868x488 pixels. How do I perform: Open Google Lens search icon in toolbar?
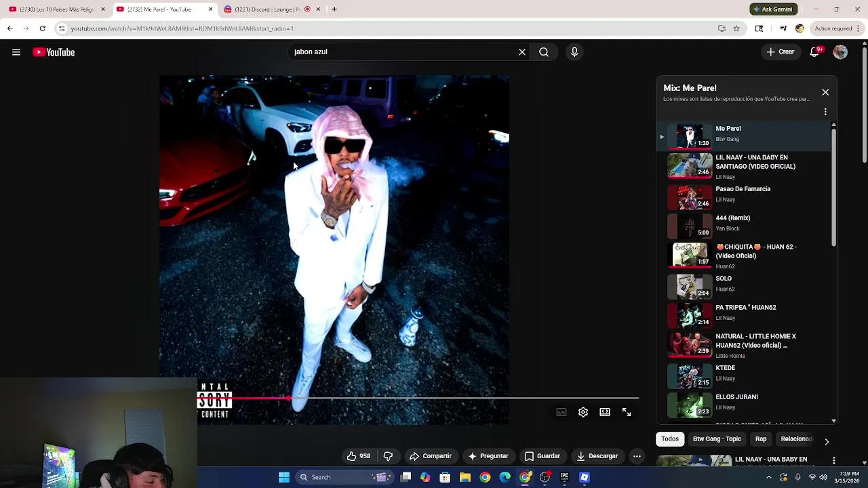(759, 28)
